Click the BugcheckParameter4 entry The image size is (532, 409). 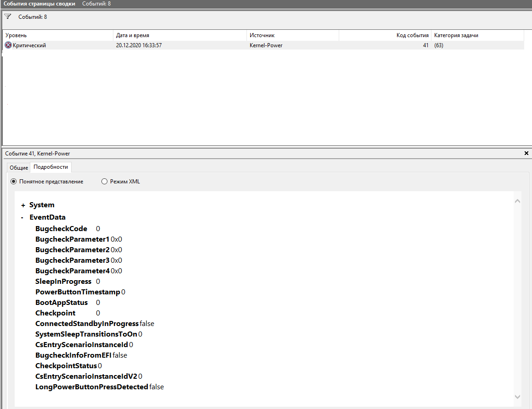click(78, 271)
